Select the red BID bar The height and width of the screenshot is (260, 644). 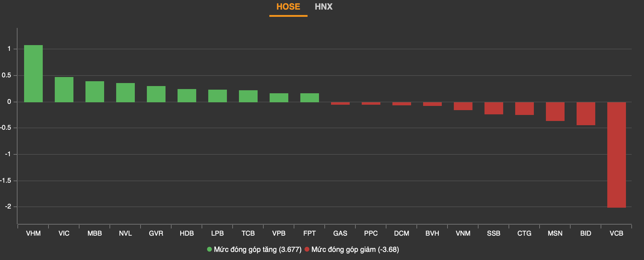click(x=586, y=114)
